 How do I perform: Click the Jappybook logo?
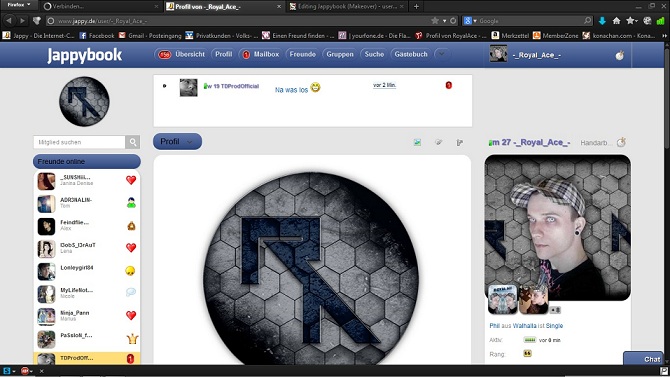tap(85, 55)
